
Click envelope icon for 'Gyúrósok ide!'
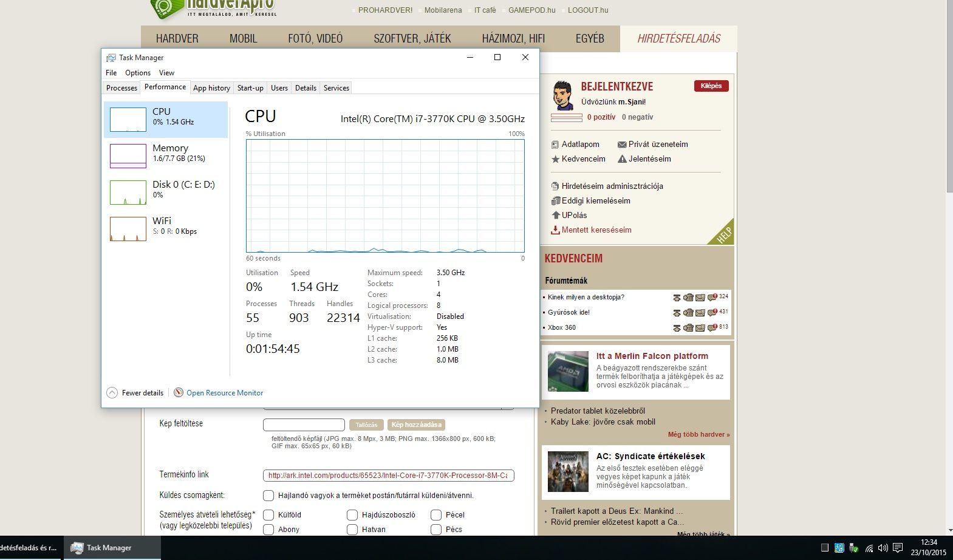click(x=700, y=313)
